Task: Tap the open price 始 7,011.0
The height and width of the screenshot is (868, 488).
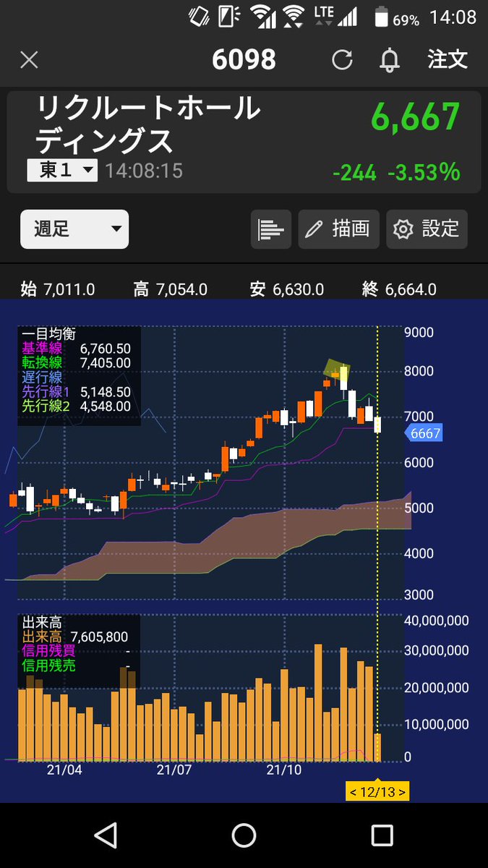Action: click(58, 289)
